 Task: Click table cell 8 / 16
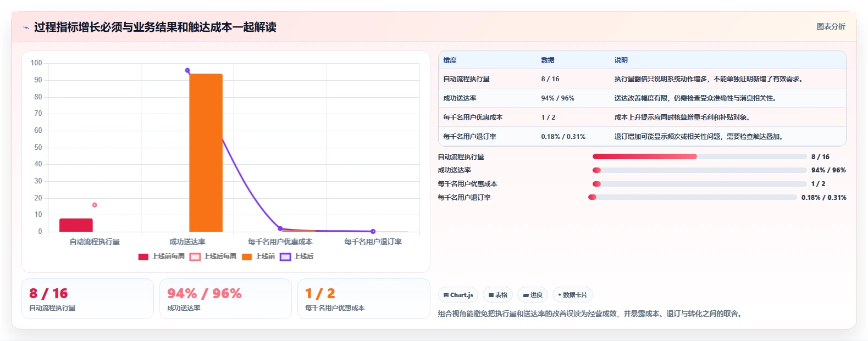pyautogui.click(x=550, y=79)
